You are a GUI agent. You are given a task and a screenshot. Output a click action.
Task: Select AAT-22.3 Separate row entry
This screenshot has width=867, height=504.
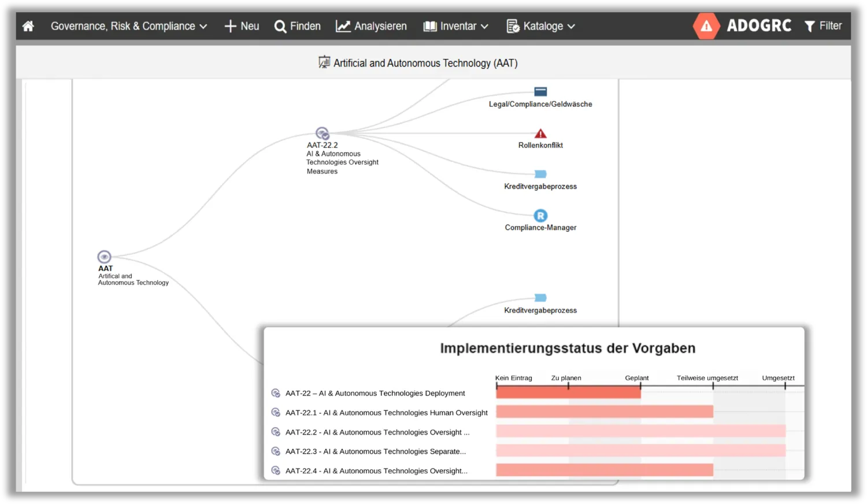pyautogui.click(x=375, y=451)
